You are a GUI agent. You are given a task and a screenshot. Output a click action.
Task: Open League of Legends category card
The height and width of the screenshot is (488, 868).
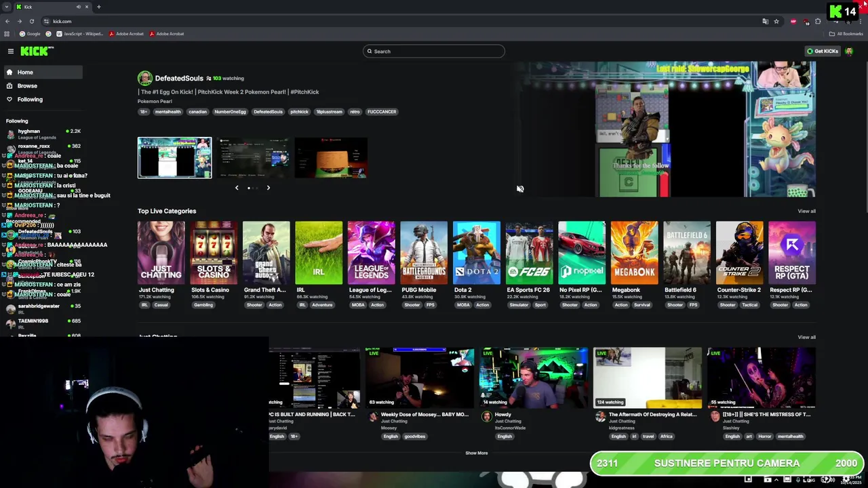(371, 252)
